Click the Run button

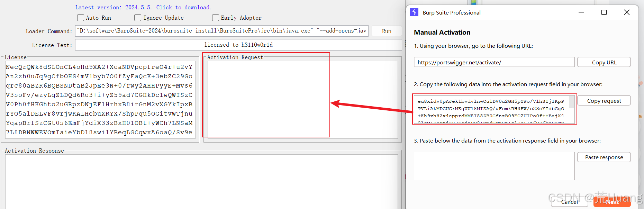pos(387,31)
